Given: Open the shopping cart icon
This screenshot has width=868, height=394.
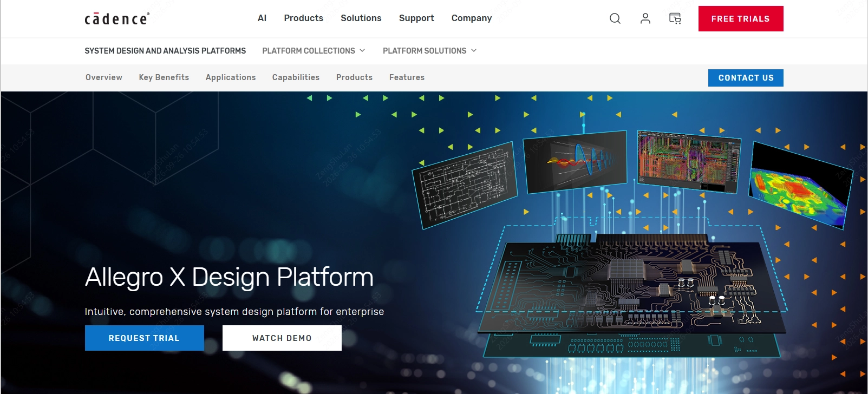Looking at the screenshot, I should [x=675, y=18].
